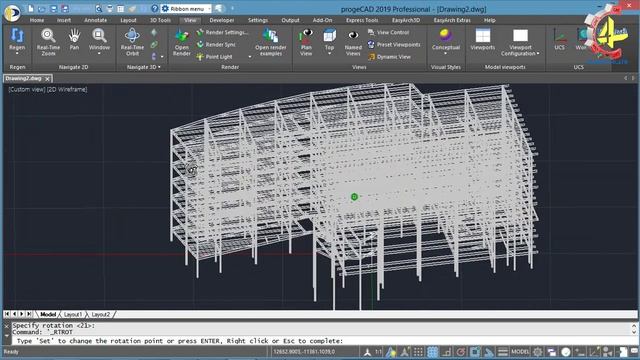This screenshot has width=640, height=360.
Task: Click the coordinates readout in status bar
Action: coord(304,351)
